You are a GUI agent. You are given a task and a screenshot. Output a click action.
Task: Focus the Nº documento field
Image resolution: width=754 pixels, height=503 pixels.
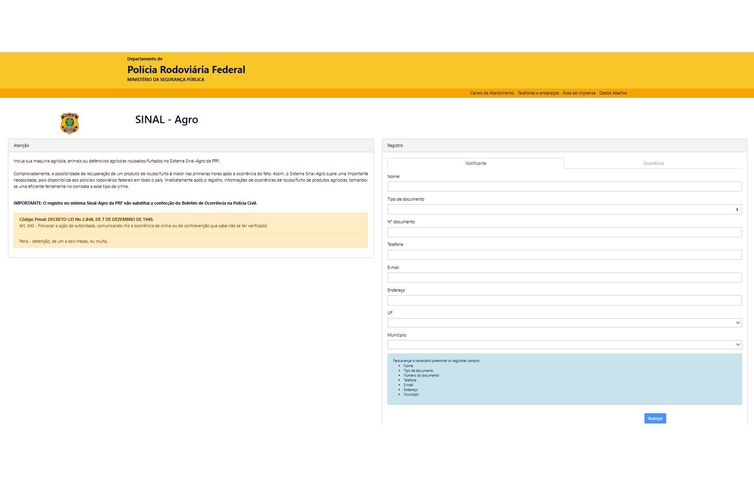[x=564, y=232]
